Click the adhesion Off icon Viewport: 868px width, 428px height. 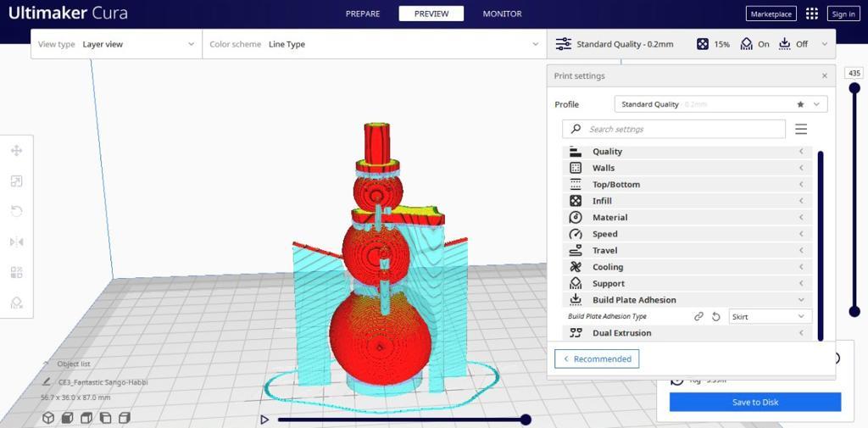[785, 44]
